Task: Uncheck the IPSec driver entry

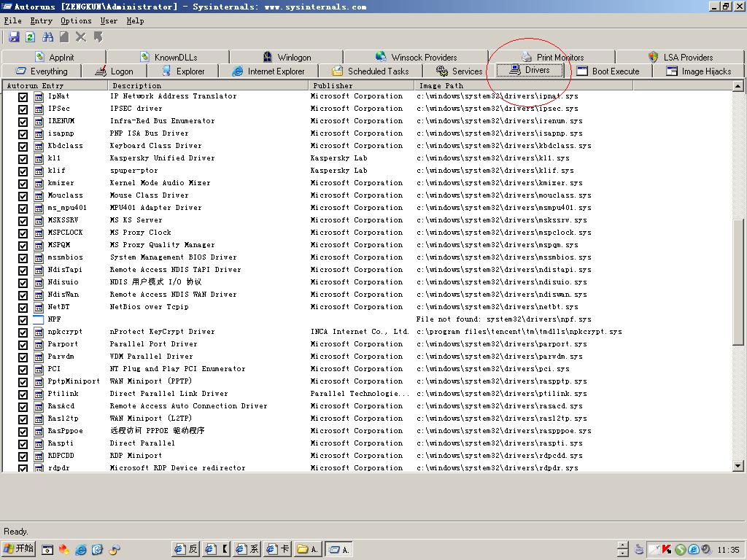Action: 23,109
